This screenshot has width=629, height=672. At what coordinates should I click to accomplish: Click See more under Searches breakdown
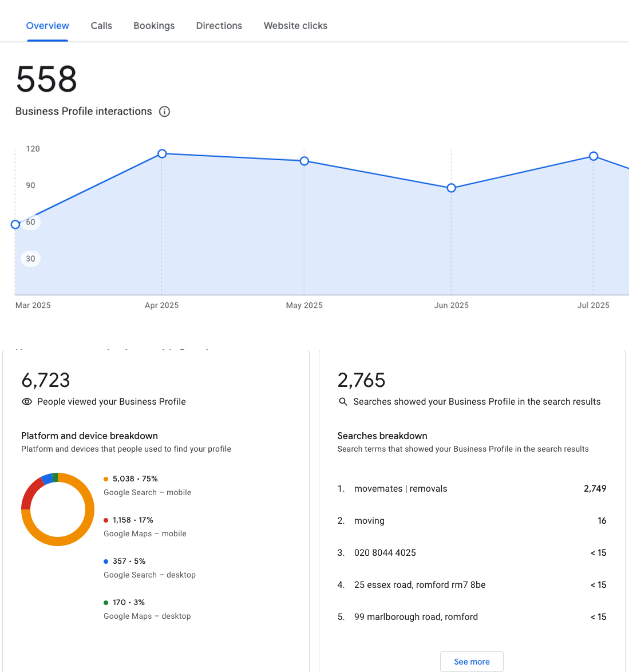(472, 662)
